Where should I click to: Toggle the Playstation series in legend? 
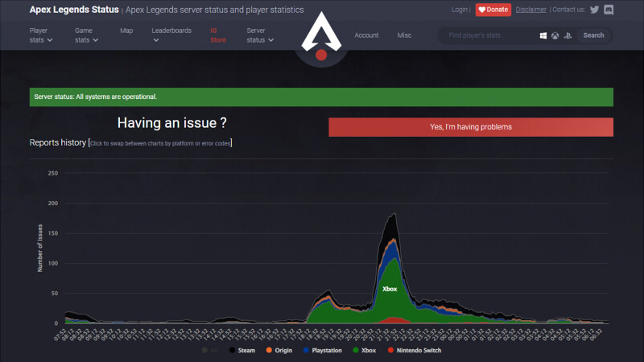coord(323,350)
